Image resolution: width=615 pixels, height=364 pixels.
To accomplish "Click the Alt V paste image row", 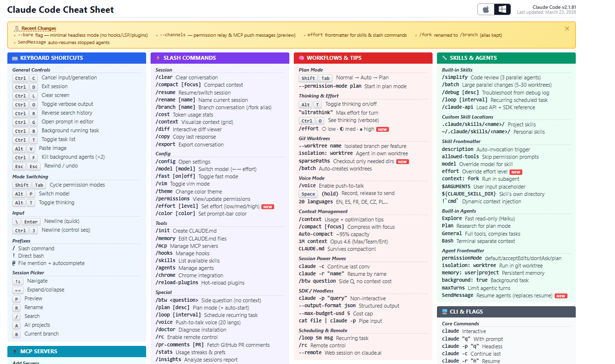I will pos(39,148).
